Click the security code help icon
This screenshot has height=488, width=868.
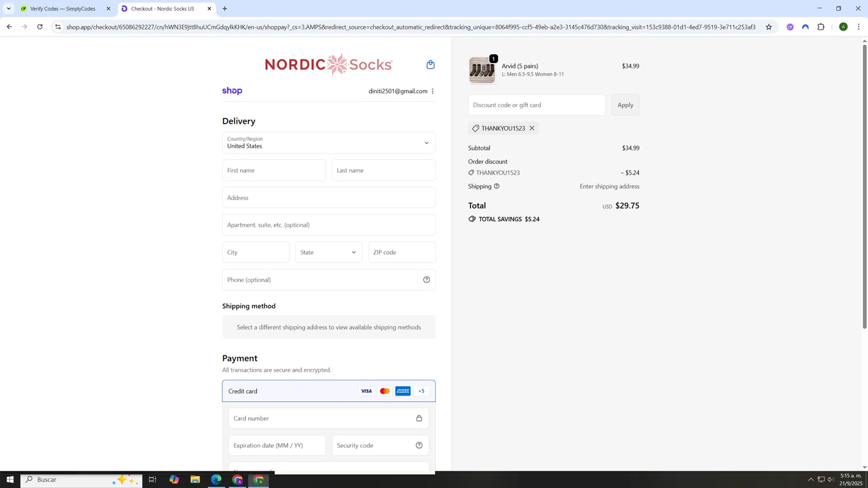coord(419,445)
